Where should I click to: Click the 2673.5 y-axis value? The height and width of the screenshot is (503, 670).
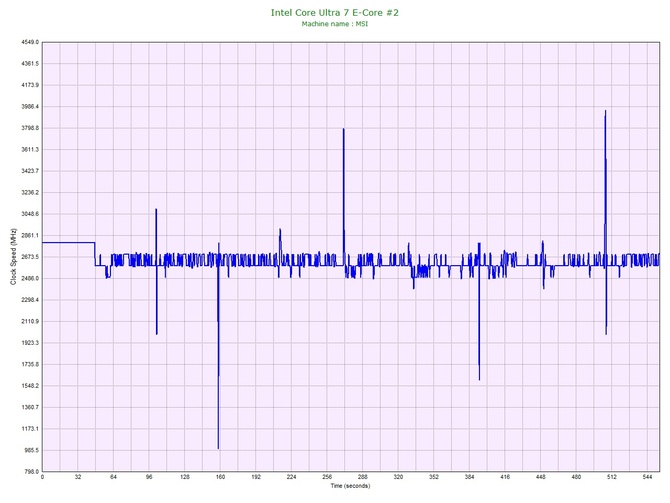[30, 257]
